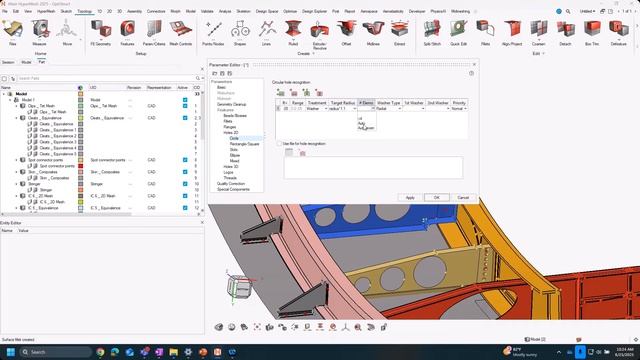Open the HyperMesh ribbon tab

point(46,11)
